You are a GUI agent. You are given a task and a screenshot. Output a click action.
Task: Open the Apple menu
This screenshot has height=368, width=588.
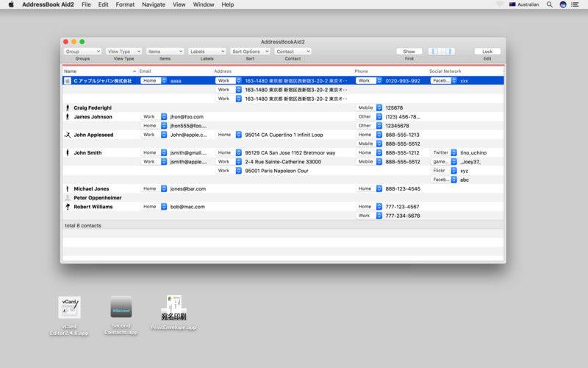11,4
